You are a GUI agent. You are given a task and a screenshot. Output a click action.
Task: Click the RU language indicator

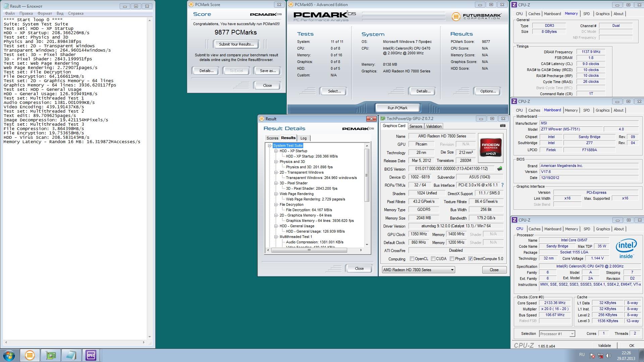pos(582,355)
